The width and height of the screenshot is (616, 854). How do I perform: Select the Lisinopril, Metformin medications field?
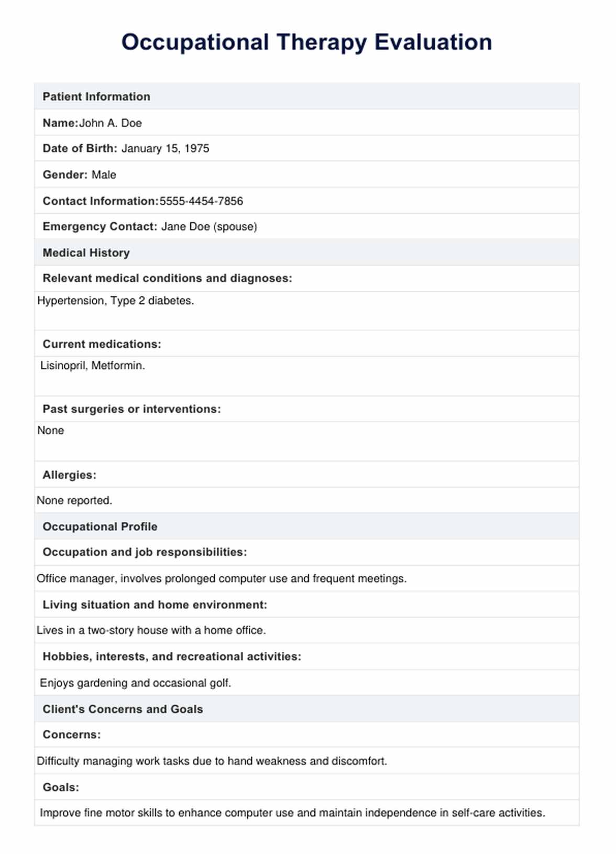click(92, 366)
